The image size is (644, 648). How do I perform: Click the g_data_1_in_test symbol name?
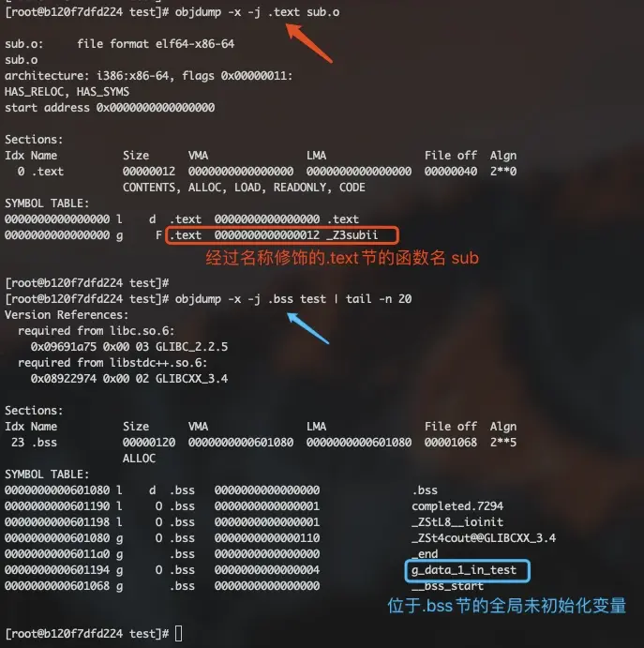click(464, 570)
